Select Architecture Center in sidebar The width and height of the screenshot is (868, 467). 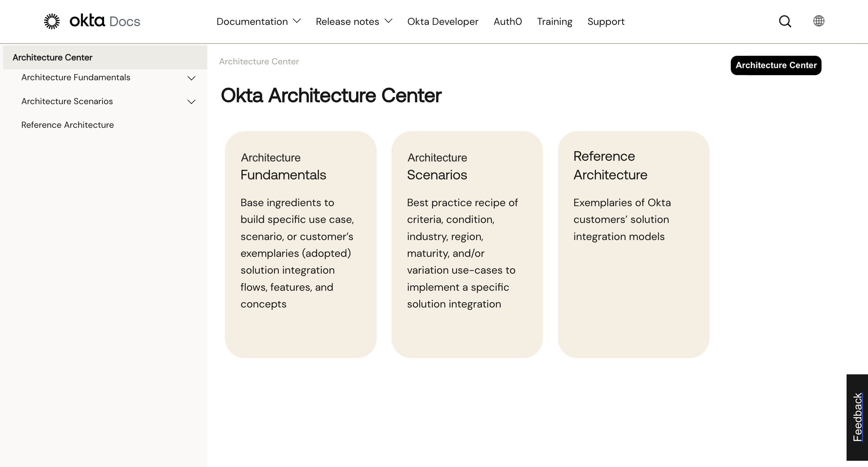tap(53, 58)
